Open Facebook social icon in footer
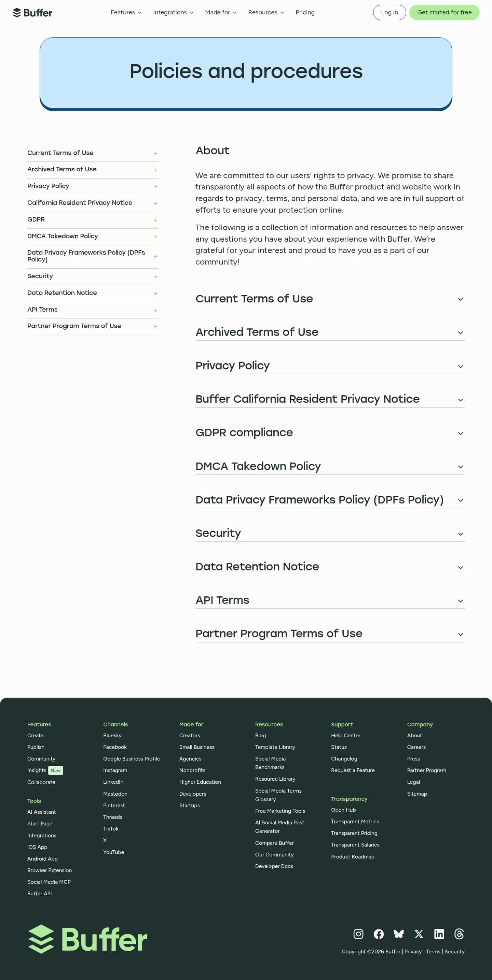This screenshot has width=492, height=980. 379,934
